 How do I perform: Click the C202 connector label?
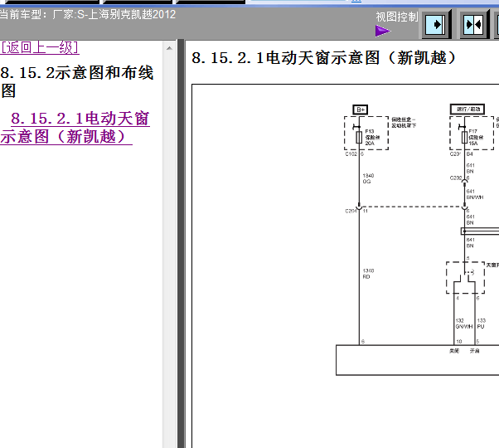pos(455,178)
